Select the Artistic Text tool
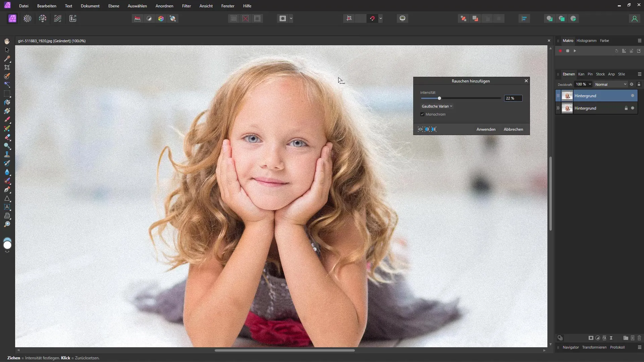This screenshot has height=362, width=644. tap(7, 207)
